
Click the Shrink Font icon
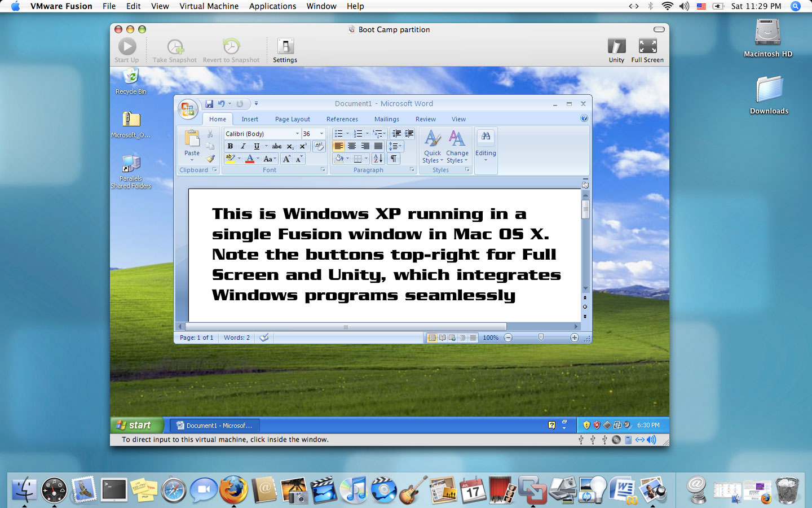tap(299, 159)
